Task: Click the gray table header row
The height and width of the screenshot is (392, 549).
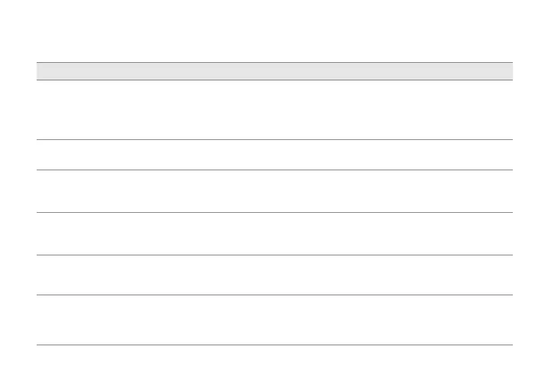Action: (274, 71)
